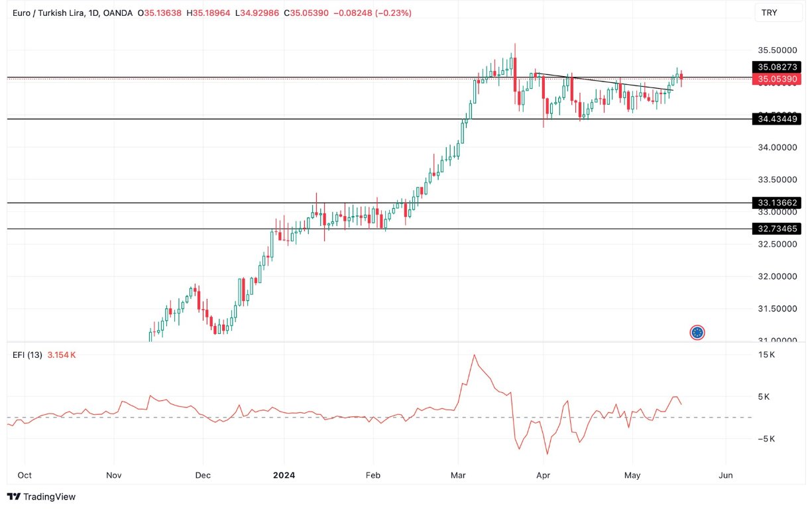Open the OANDA exchange label menu
Viewport: 812px width, 509px height.
(x=118, y=12)
